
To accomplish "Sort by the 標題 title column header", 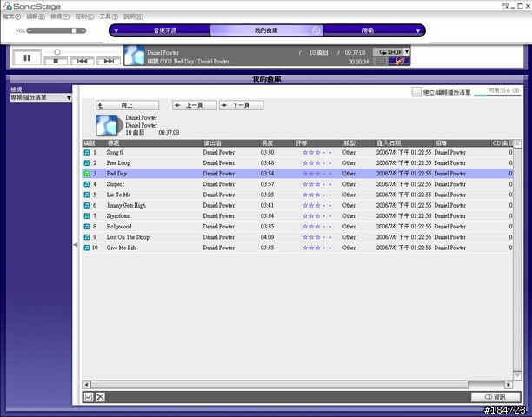I will 154,143.
